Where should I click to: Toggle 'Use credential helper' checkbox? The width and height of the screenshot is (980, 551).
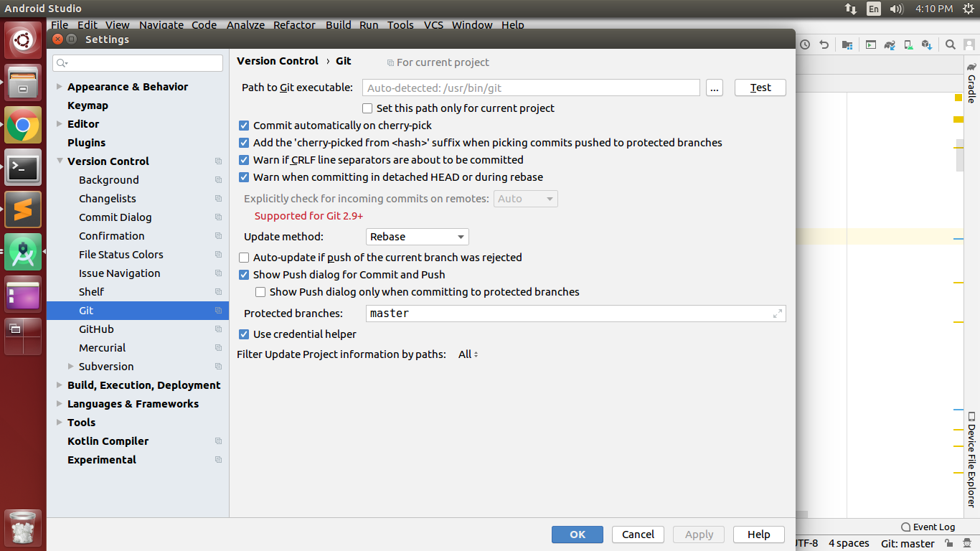(x=244, y=334)
